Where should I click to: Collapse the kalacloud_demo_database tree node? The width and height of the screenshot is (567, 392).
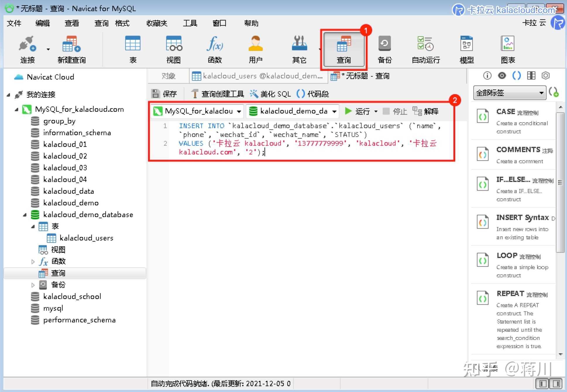pos(25,215)
